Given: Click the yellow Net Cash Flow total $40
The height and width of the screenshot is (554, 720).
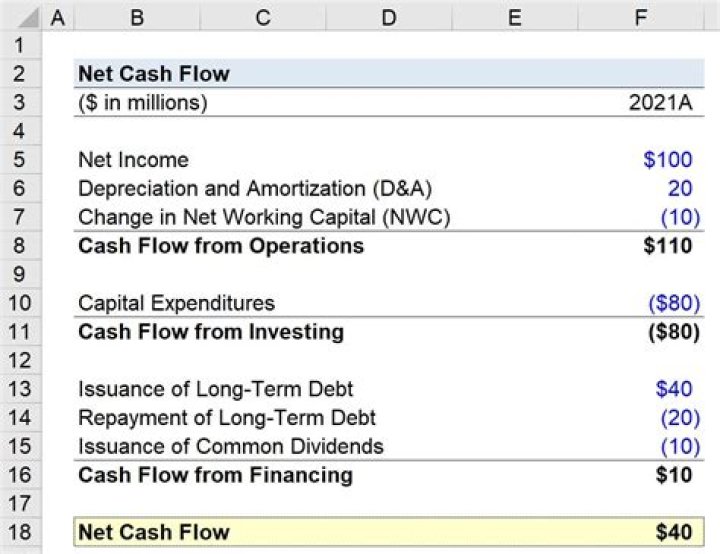Looking at the screenshot, I should (674, 532).
